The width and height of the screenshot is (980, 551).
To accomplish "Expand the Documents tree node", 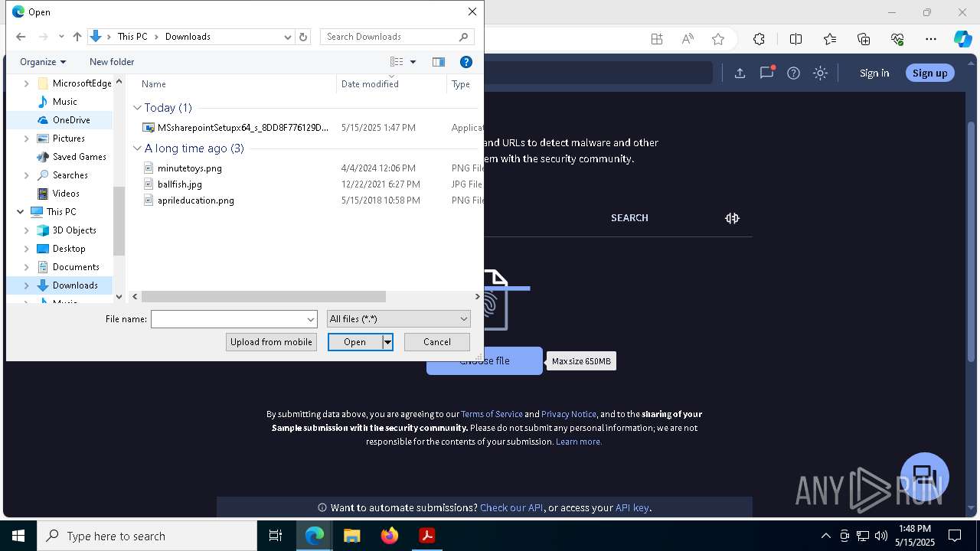I will tap(27, 267).
